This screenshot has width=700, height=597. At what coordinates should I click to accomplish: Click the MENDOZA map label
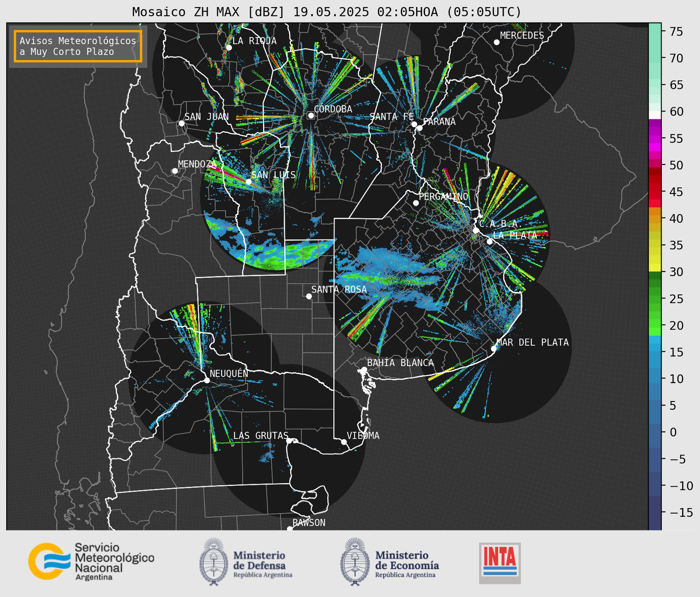point(198,164)
